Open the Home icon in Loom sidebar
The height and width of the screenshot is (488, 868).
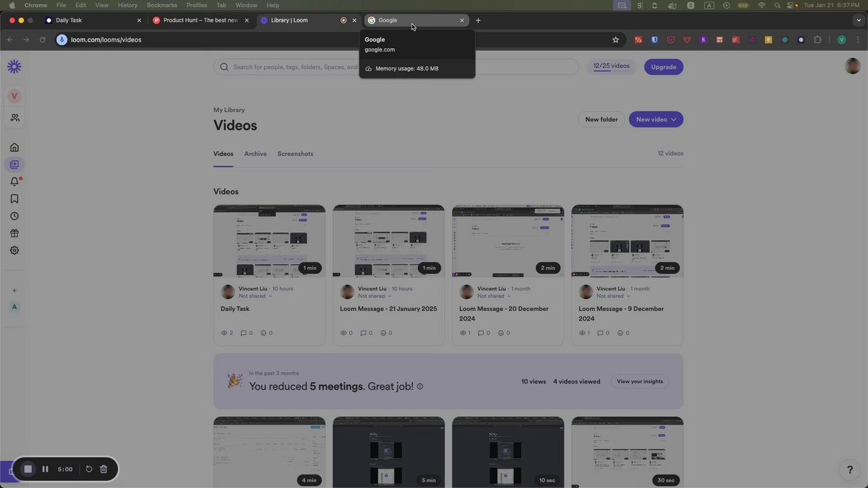(x=14, y=147)
